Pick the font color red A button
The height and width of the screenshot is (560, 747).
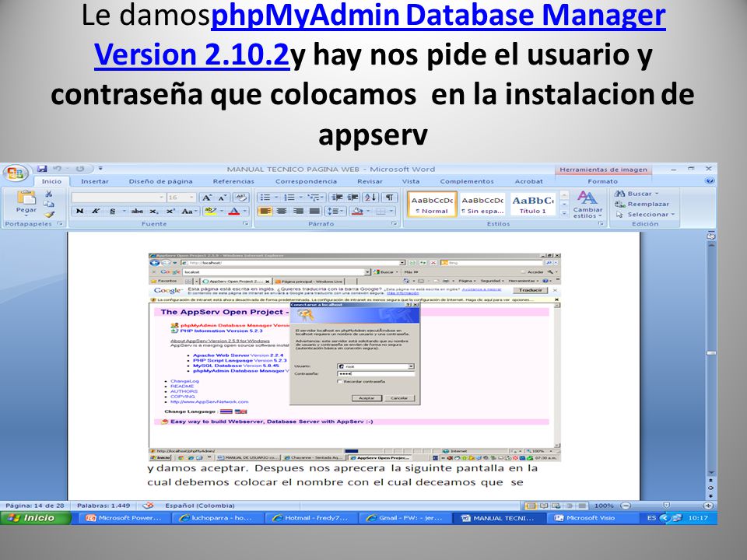pyautogui.click(x=234, y=211)
